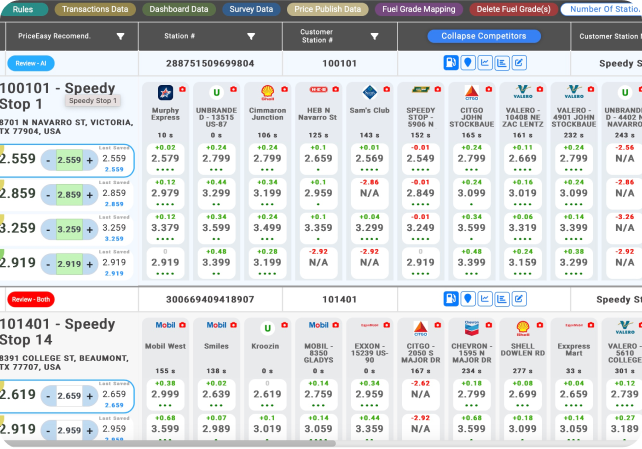Open the line chart icon for station 100101
Image resolution: width=642 pixels, height=449 pixels.
pos(484,62)
